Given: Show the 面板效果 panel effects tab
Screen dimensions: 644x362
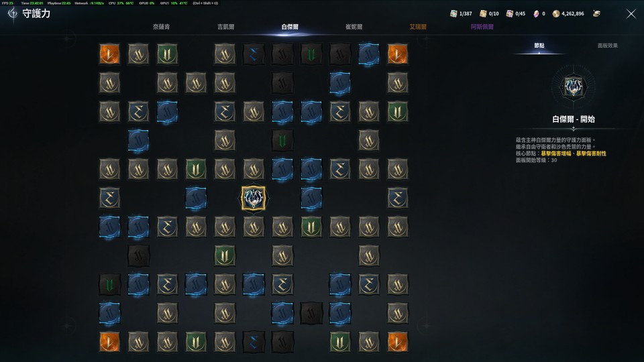Looking at the screenshot, I should (608, 46).
